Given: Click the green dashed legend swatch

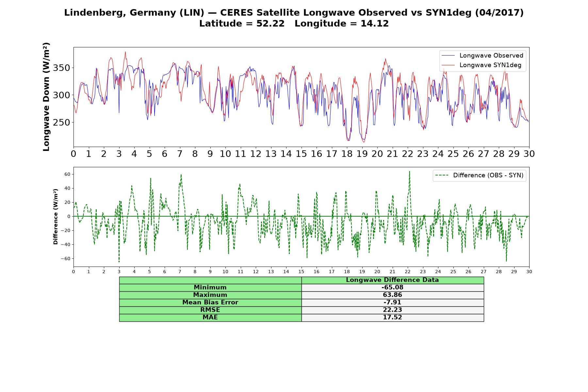Looking at the screenshot, I should click(442, 175).
